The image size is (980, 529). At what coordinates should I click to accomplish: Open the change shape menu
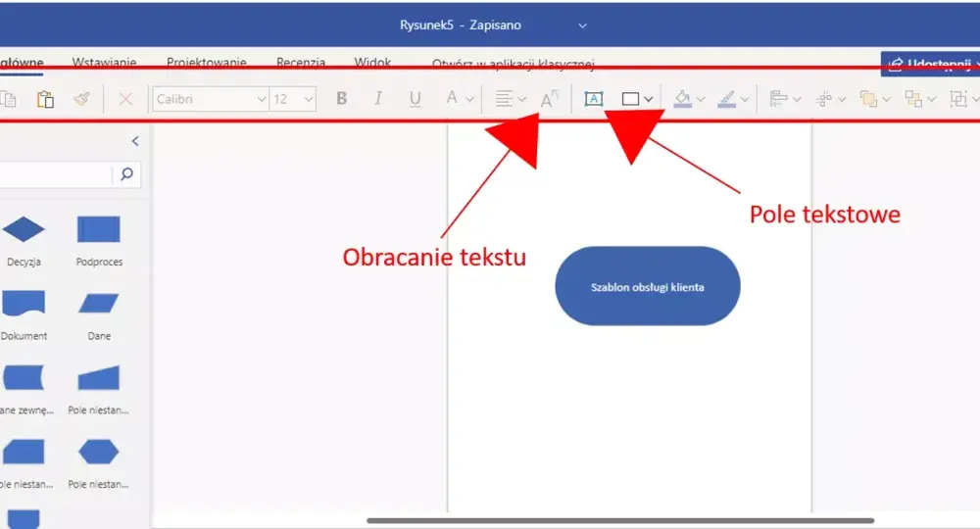click(920, 99)
